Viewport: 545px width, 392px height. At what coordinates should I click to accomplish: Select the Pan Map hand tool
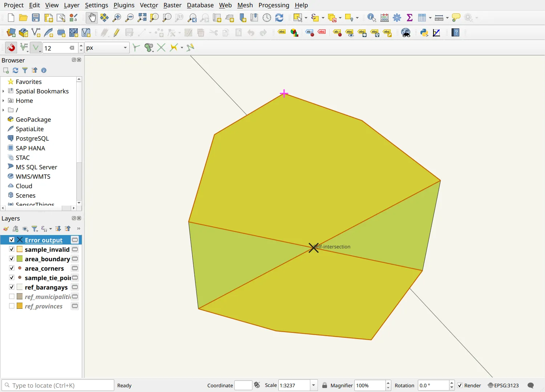point(92,17)
